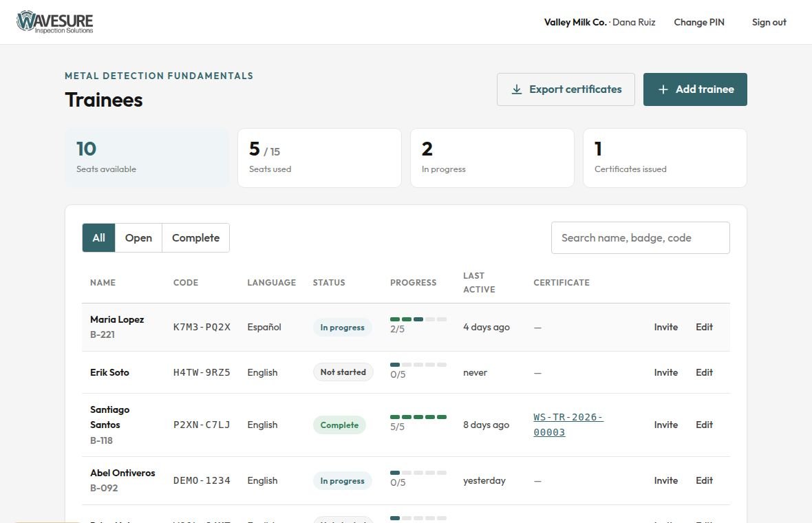Invite Santiago Santos
Screen dimensions: 812x523
click(666, 425)
